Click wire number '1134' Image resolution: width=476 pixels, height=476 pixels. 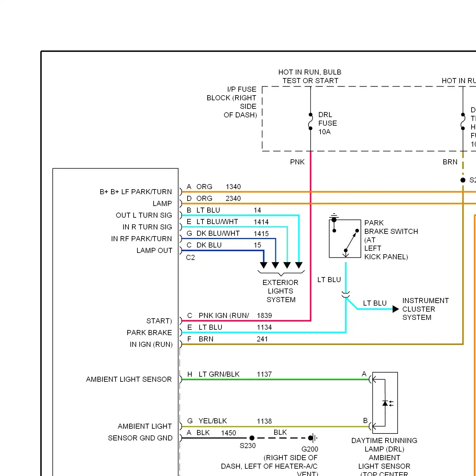coord(264,327)
